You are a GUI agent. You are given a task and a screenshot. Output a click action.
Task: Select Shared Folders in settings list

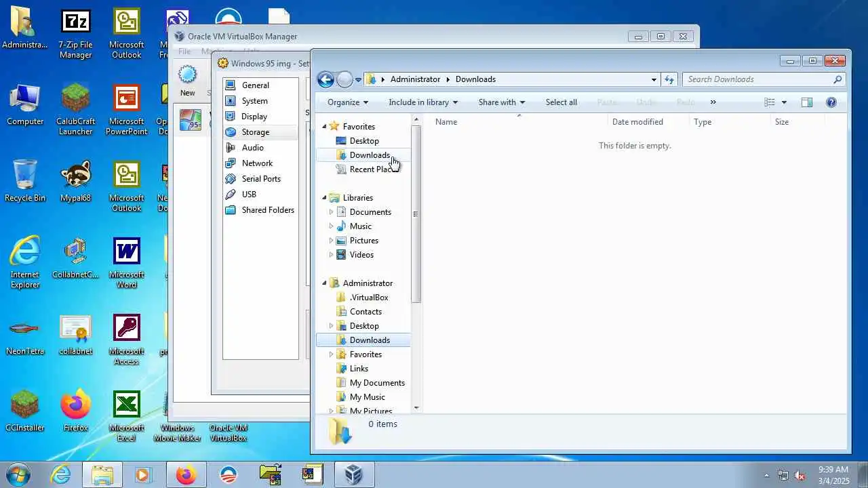click(260, 210)
